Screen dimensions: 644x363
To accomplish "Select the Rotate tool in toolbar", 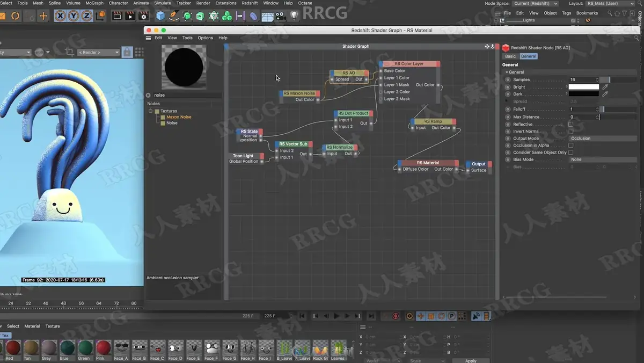I will (x=15, y=16).
